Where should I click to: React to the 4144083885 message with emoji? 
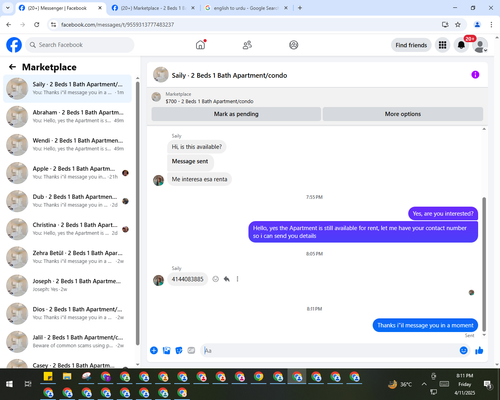(216, 279)
